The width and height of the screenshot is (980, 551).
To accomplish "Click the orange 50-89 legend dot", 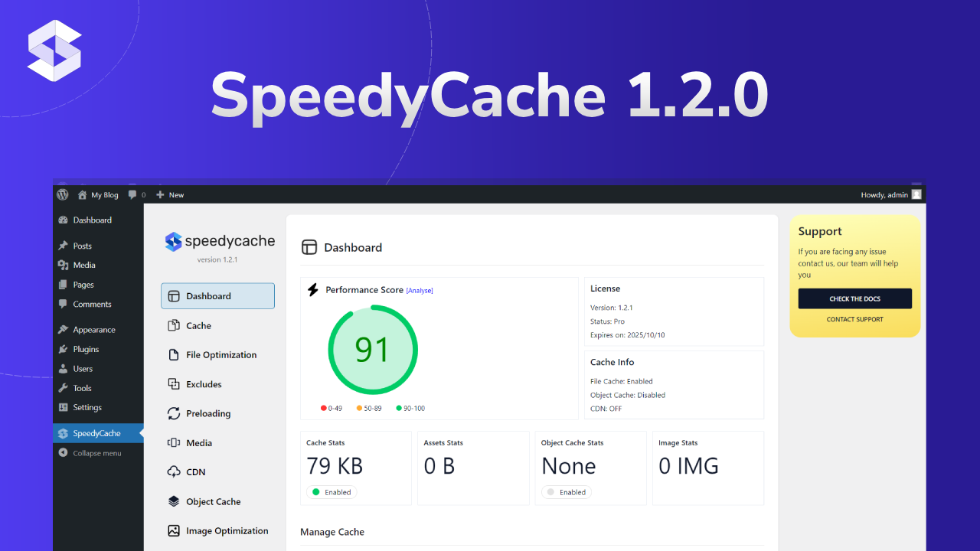I will 360,409.
